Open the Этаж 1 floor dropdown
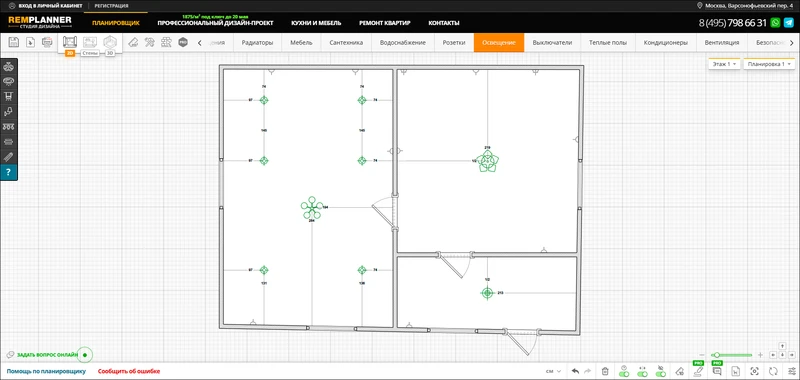This screenshot has width=800, height=380. [x=724, y=64]
